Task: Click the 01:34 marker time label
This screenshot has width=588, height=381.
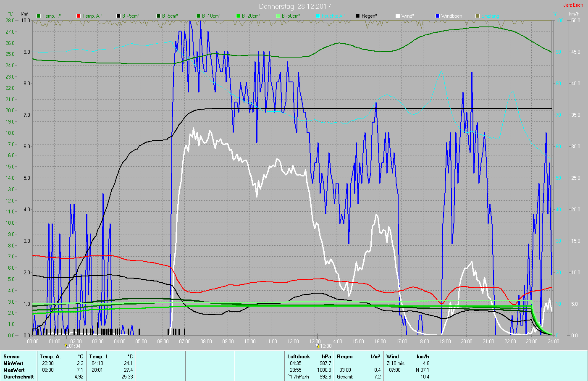Action: click(x=75, y=346)
